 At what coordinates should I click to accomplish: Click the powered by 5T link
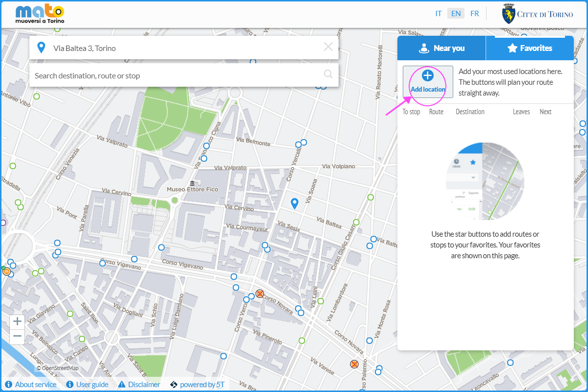197,385
